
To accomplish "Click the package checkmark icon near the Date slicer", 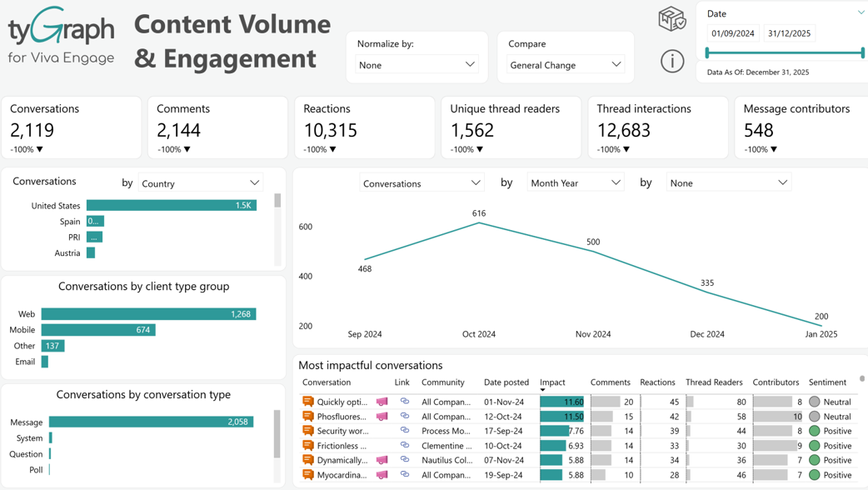I will coord(672,19).
